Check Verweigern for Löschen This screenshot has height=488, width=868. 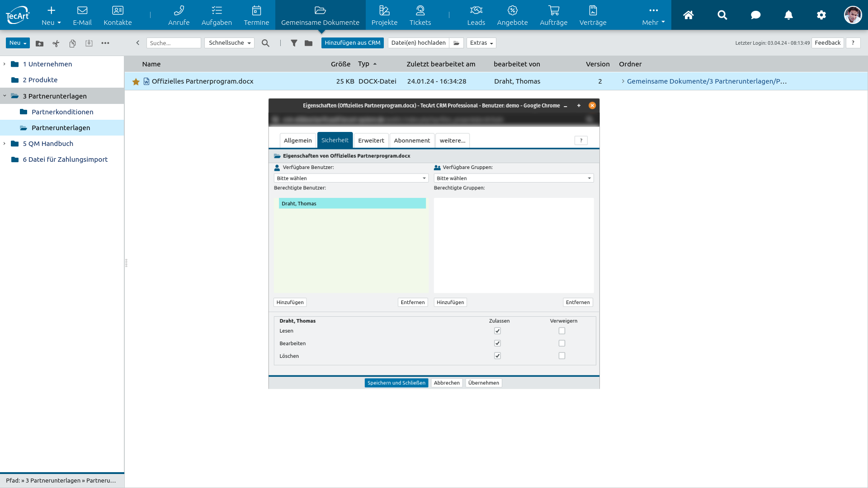[562, 356]
